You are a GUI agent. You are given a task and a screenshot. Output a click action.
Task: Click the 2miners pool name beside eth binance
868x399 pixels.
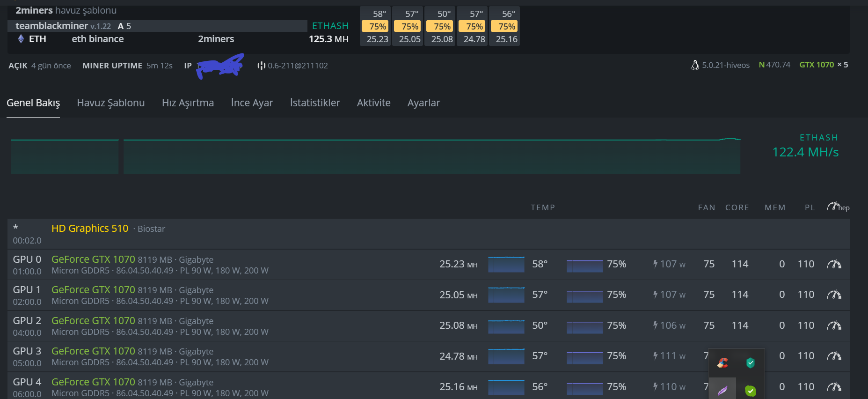pyautogui.click(x=216, y=39)
